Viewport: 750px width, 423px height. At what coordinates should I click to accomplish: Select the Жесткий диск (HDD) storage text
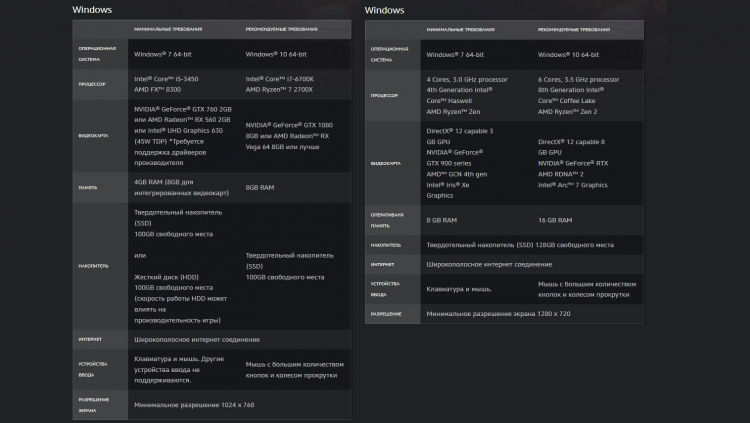(x=168, y=277)
